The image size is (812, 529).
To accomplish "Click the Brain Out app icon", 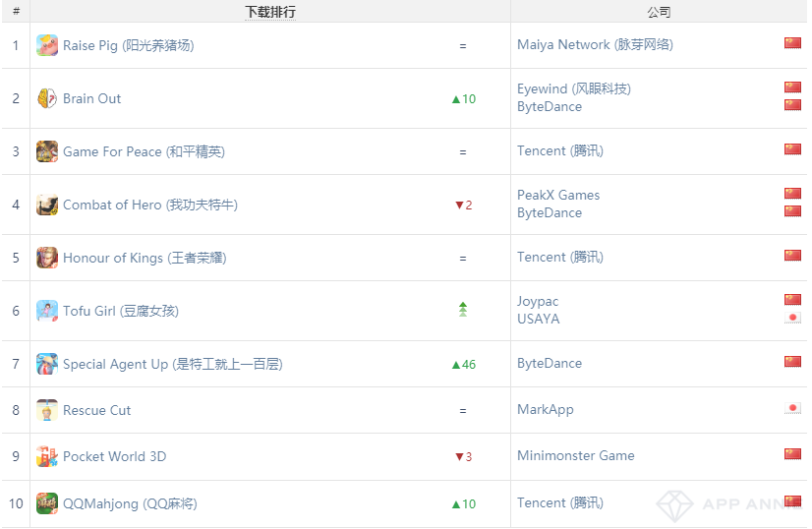I will pos(47,98).
